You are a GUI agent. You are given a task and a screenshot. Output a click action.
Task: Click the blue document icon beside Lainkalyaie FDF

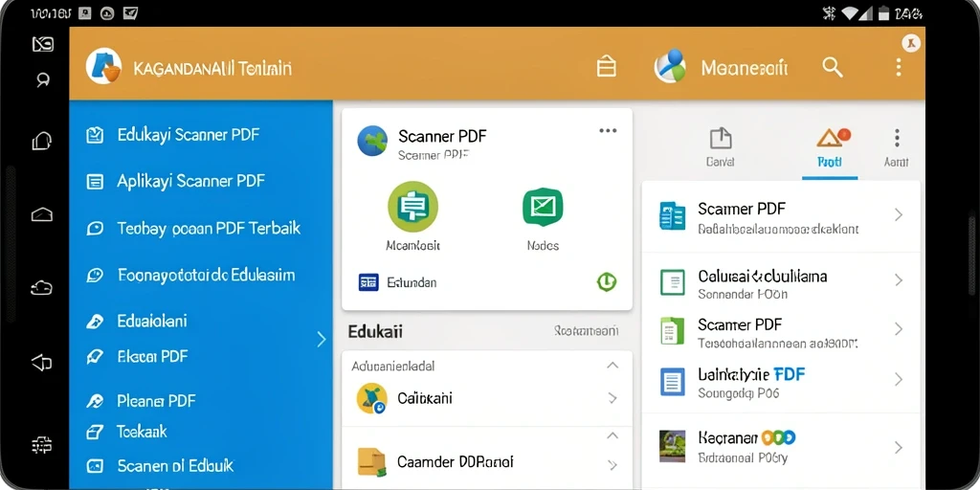(673, 381)
